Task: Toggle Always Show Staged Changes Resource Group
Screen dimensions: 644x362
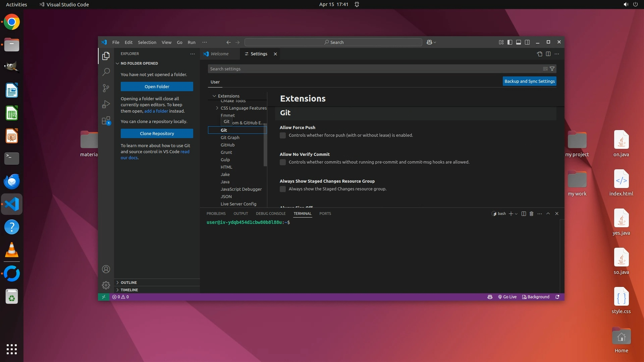Action: (283, 189)
